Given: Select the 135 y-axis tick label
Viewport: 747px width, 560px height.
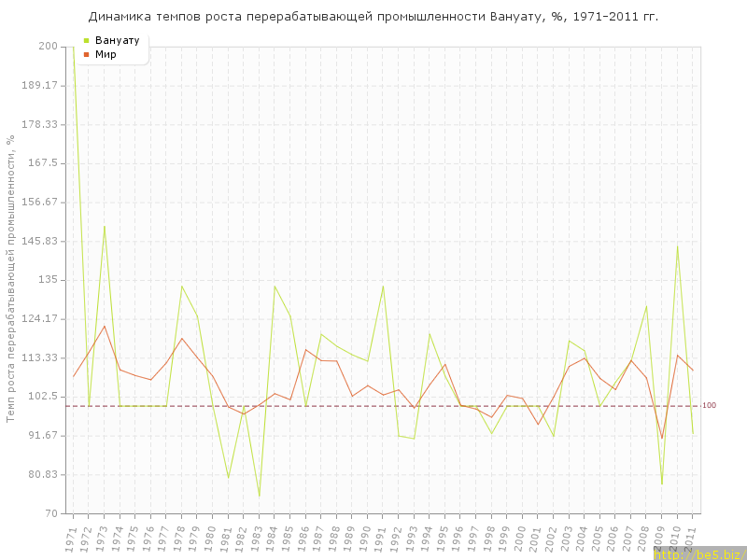Looking at the screenshot, I should pyautogui.click(x=48, y=280).
